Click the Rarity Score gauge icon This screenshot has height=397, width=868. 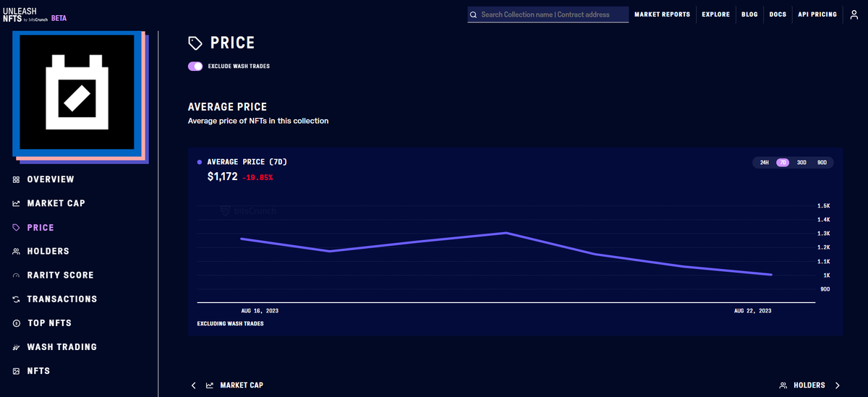pos(16,276)
